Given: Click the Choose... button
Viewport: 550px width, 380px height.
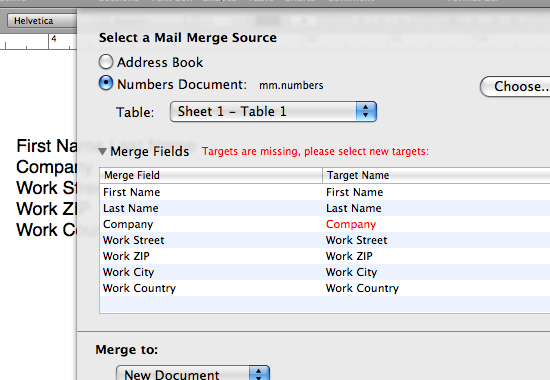Looking at the screenshot, I should point(515,86).
